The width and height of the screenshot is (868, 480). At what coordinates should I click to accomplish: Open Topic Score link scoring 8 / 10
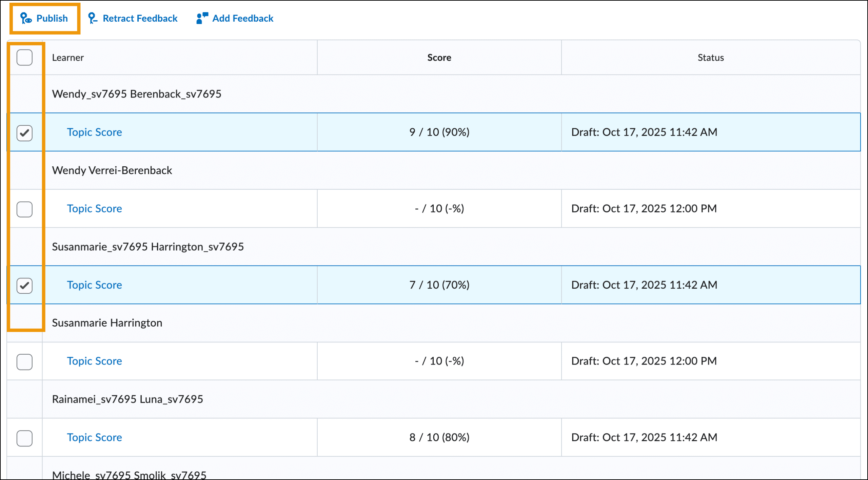pyautogui.click(x=94, y=437)
